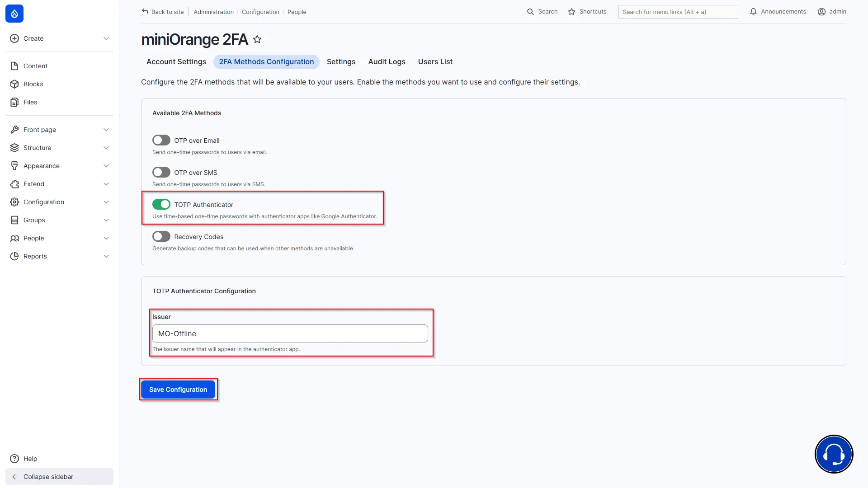Enable OTP over SMS toggle
Image resolution: width=868 pixels, height=488 pixels.
161,173
